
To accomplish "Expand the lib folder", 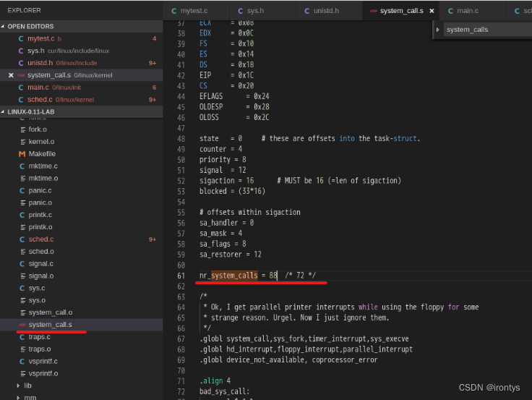I will pos(18,386).
